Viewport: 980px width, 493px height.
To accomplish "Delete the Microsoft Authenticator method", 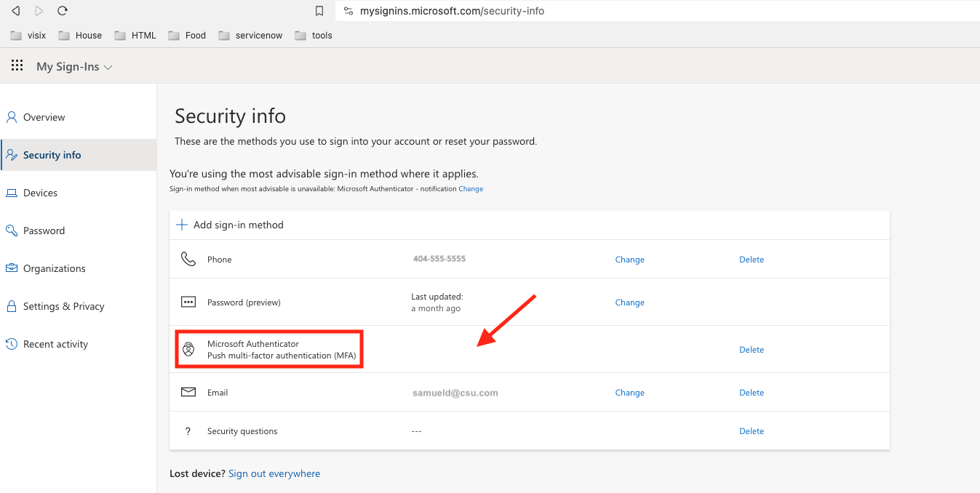I will pyautogui.click(x=752, y=350).
